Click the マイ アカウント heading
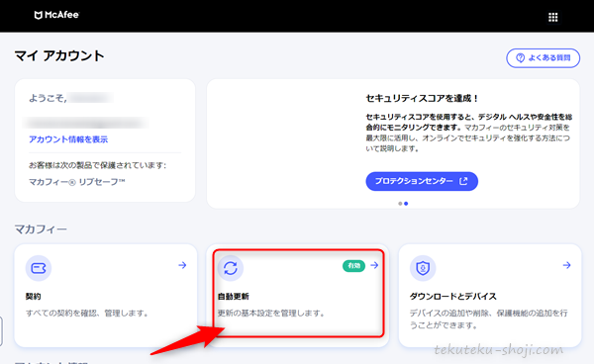The height and width of the screenshot is (364, 594). (59, 55)
